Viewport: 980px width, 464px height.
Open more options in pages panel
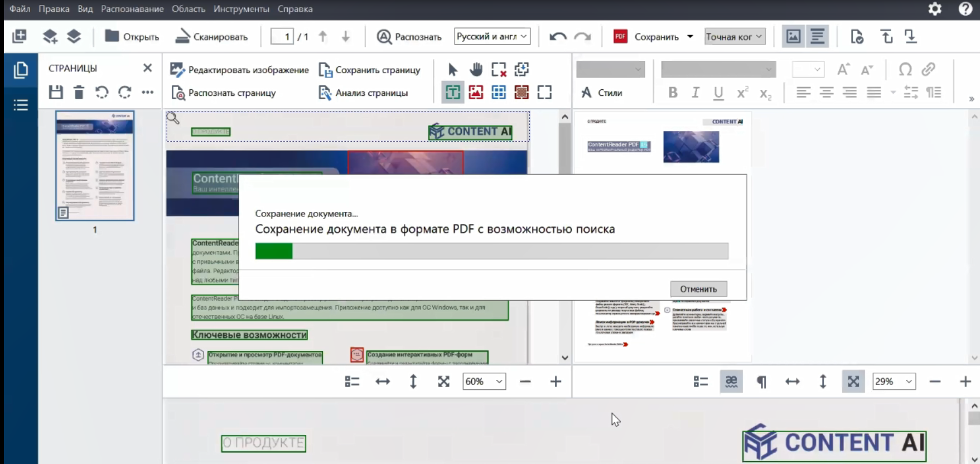[x=147, y=92]
